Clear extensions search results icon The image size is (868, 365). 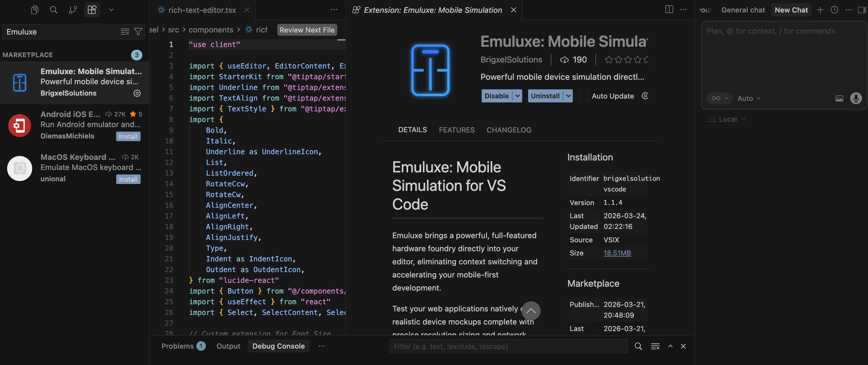[x=125, y=32]
